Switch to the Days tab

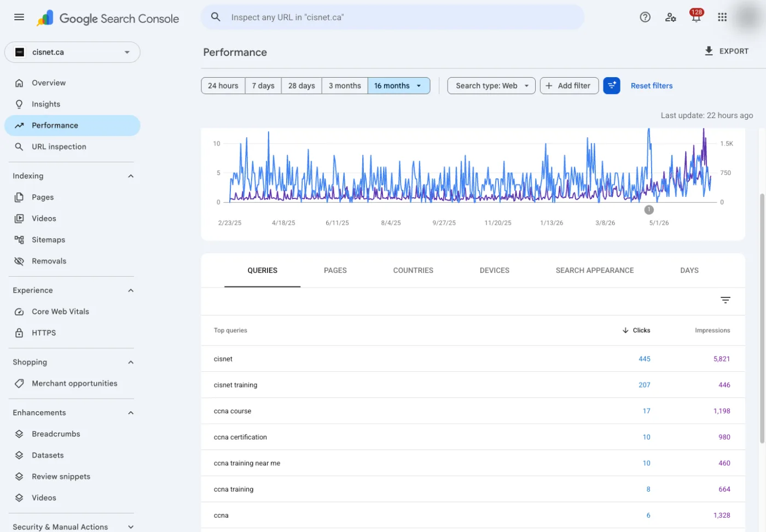point(689,271)
